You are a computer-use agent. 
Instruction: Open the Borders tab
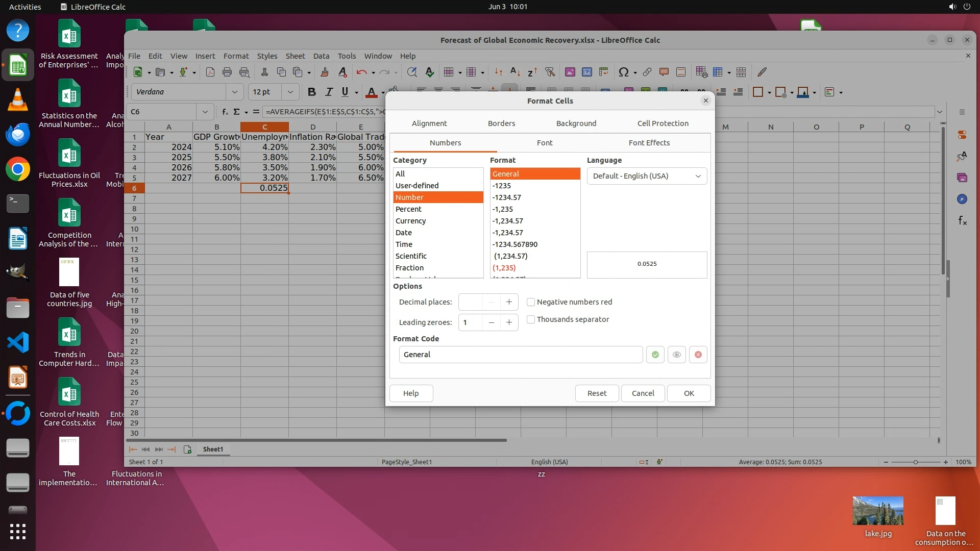pyautogui.click(x=501, y=123)
